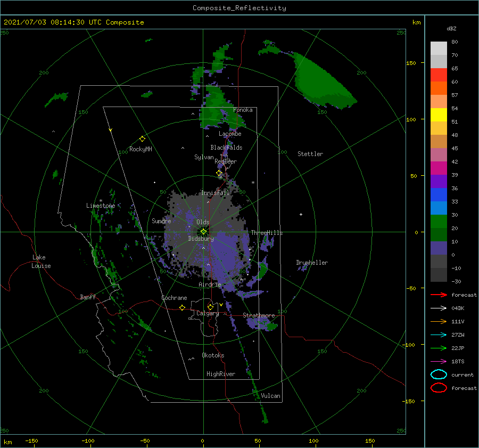
Task: Click the HighRiver town label
Action: pyautogui.click(x=221, y=374)
